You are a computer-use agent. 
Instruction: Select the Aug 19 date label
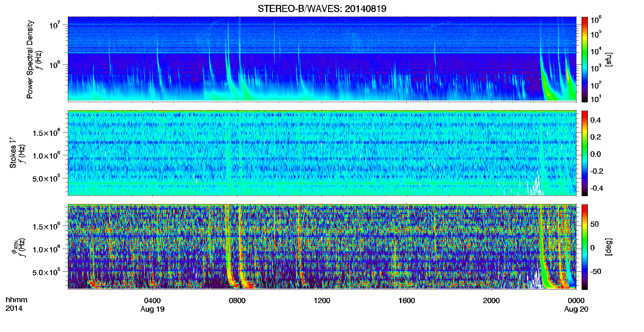[x=152, y=309]
